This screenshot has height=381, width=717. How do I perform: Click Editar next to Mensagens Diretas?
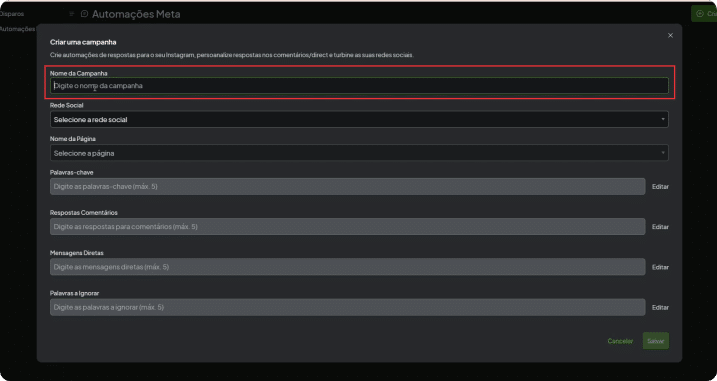(x=660, y=267)
